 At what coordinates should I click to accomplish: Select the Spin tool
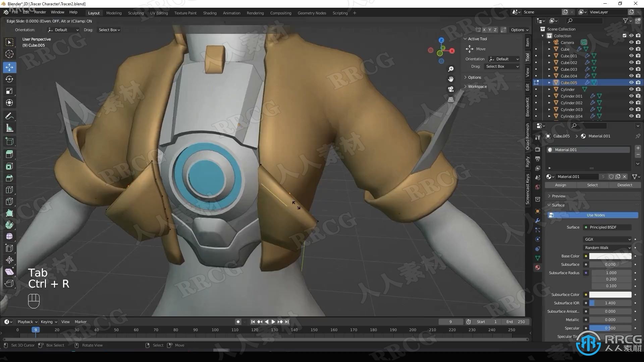click(9, 225)
